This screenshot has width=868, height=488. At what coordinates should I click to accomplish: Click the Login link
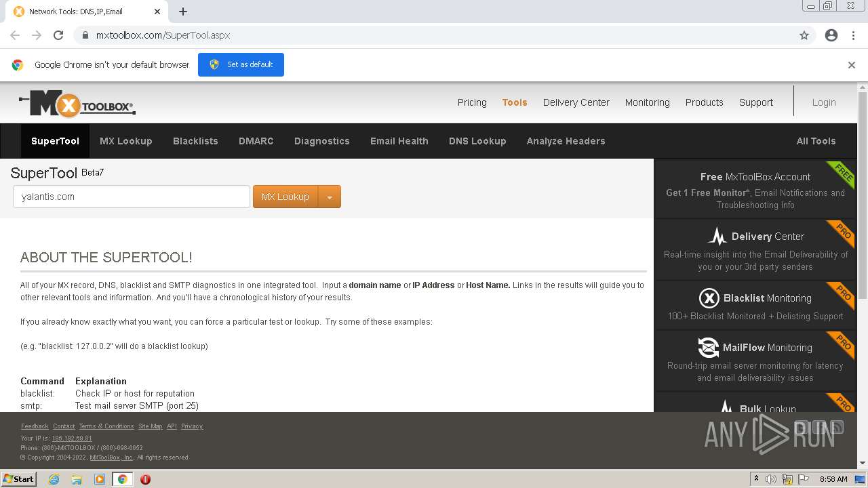point(824,102)
